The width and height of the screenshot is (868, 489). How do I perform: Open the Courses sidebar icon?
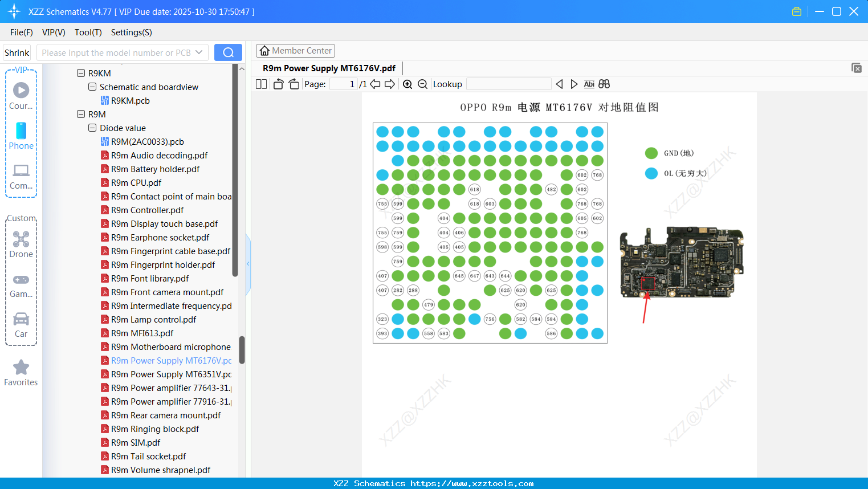point(21,95)
